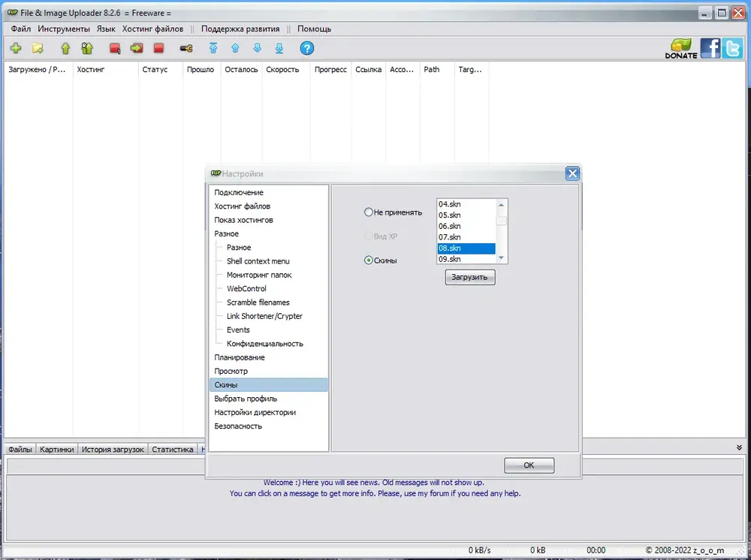The height and width of the screenshot is (560, 751).
Task: Click skin list scroll up arrow
Action: click(501, 204)
